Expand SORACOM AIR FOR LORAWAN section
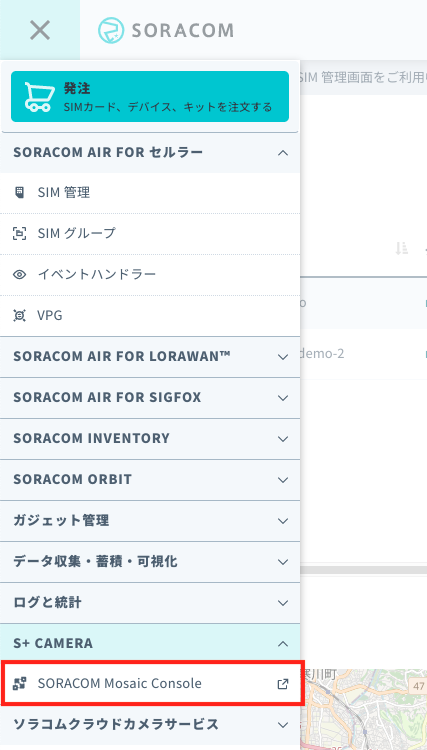The width and height of the screenshot is (427, 750). [x=150, y=357]
